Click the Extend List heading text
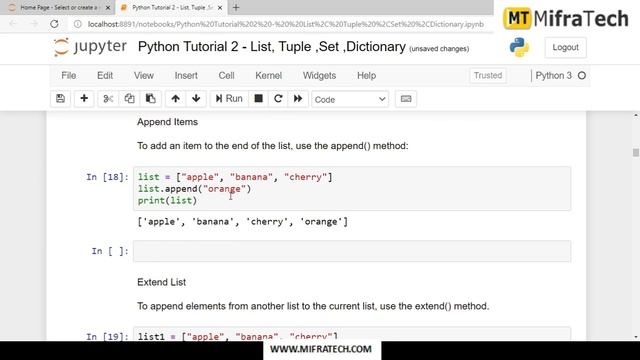Image resolution: width=640 pixels, height=360 pixels. (161, 282)
